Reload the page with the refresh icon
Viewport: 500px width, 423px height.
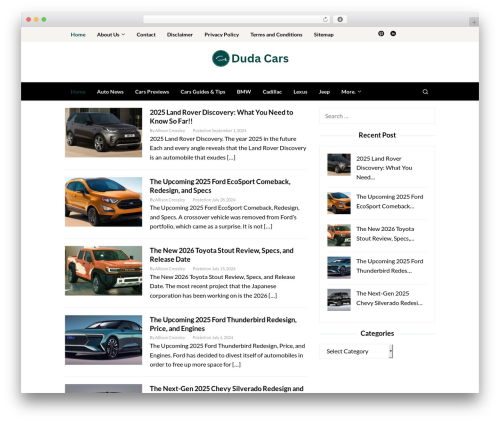tap(325, 19)
